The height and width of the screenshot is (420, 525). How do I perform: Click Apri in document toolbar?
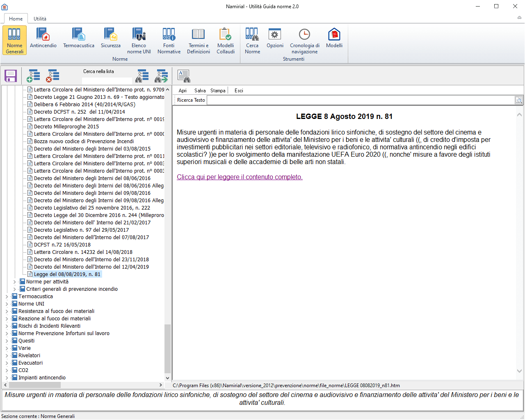(x=183, y=91)
